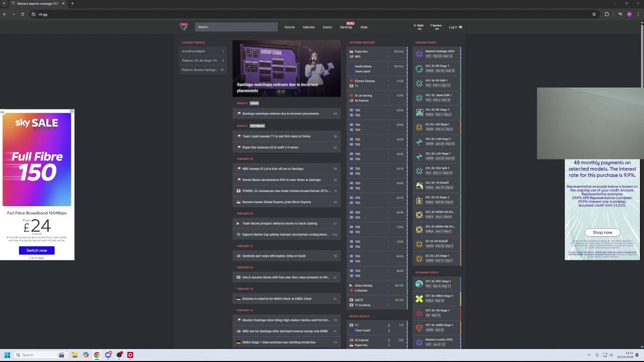Viewport: 644px width, 362px height.
Task: Open 'Paper Rex trounces G2' article
Action: (x=286, y=147)
